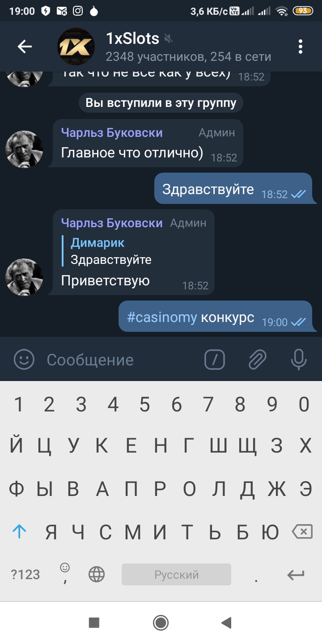Open the emoji picker smiley icon
The width and height of the screenshot is (322, 644).
coord(24,359)
